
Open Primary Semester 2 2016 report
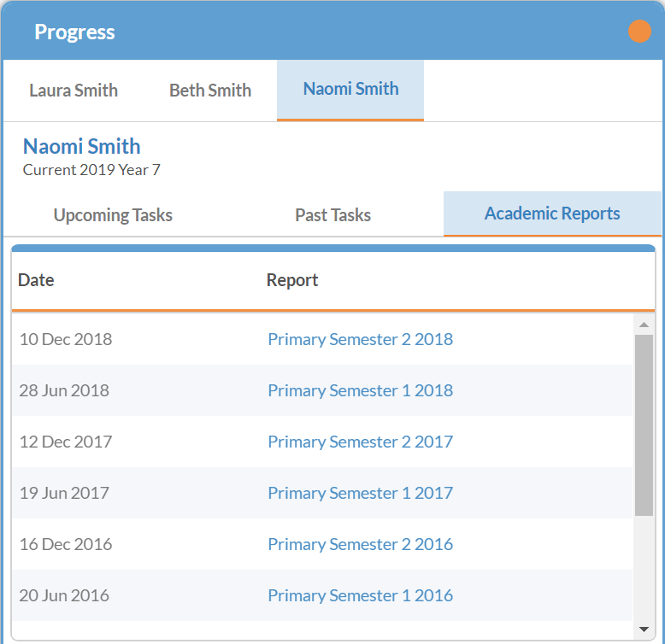[360, 544]
